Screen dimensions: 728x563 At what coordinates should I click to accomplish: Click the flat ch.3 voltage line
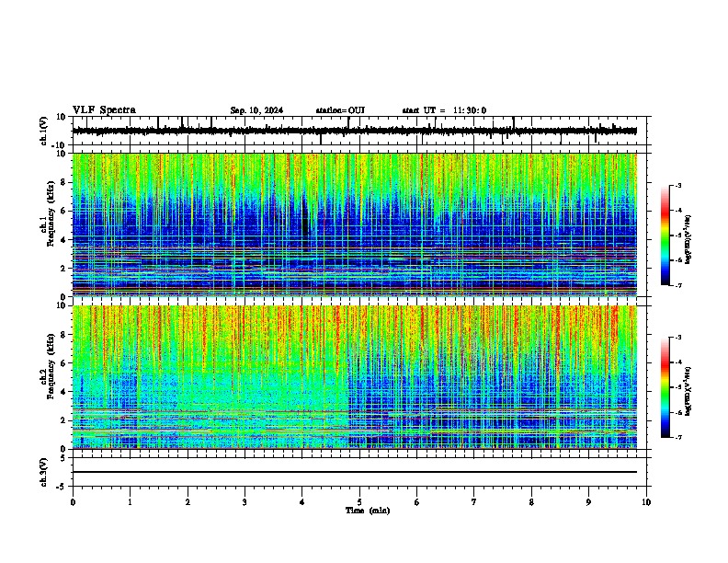(354, 472)
